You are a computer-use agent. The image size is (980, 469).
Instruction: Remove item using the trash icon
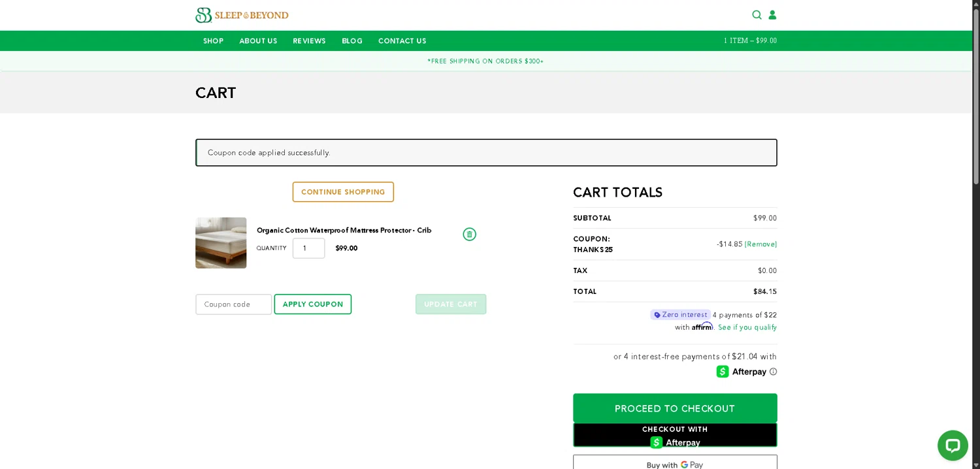point(469,234)
